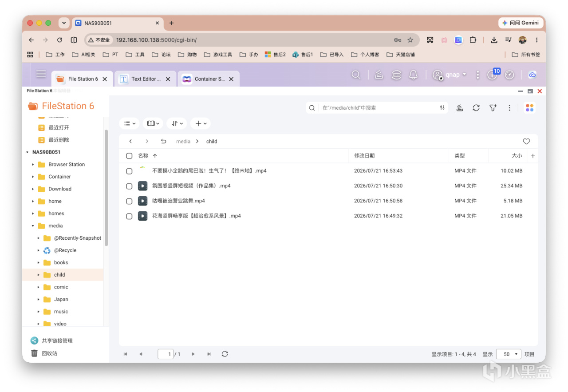Go back with the path back arrow
This screenshot has width=568, height=392.
coord(130,142)
